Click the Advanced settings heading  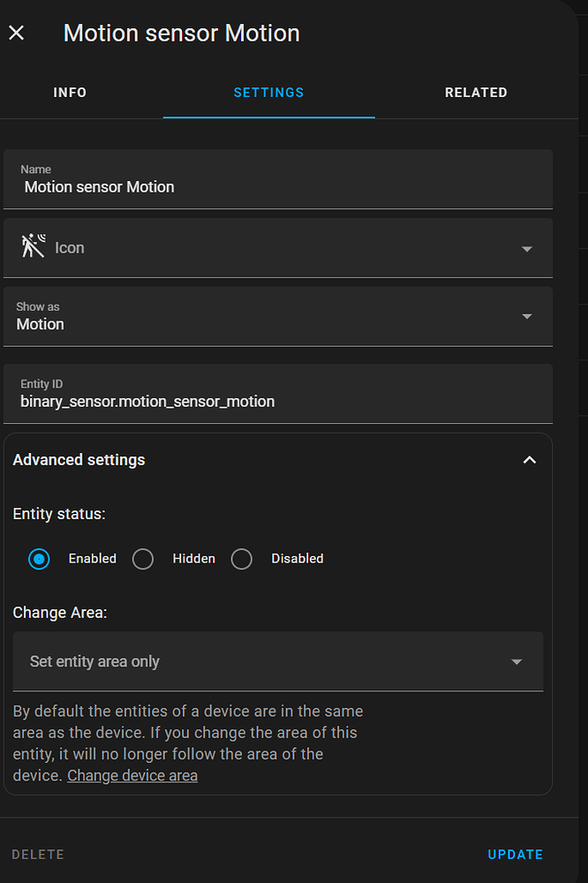[x=79, y=460]
